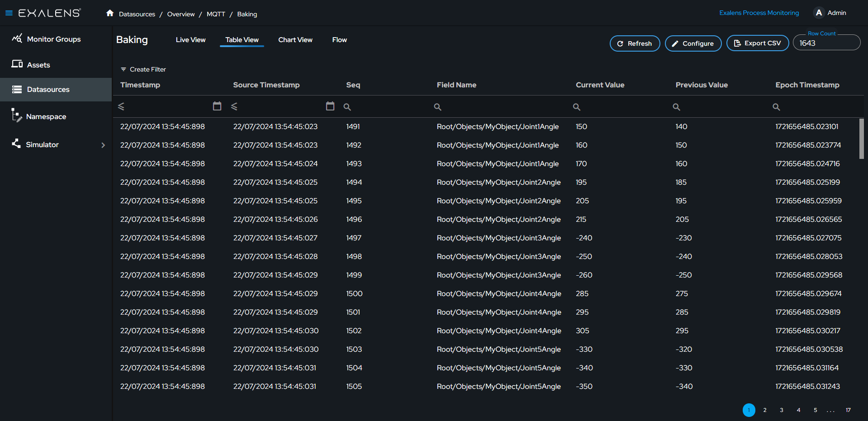Go to pagination page 3
Image resolution: width=868 pixels, height=421 pixels.
point(782,410)
